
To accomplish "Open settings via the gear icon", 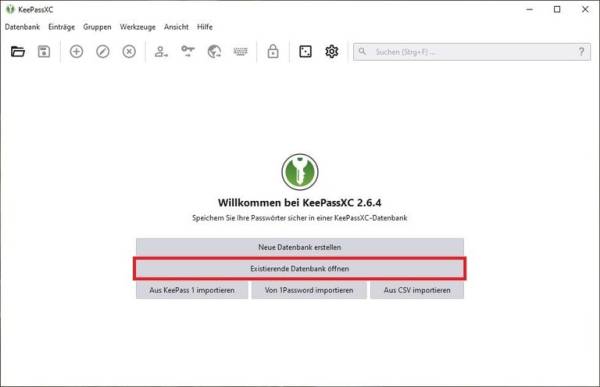I will [331, 51].
